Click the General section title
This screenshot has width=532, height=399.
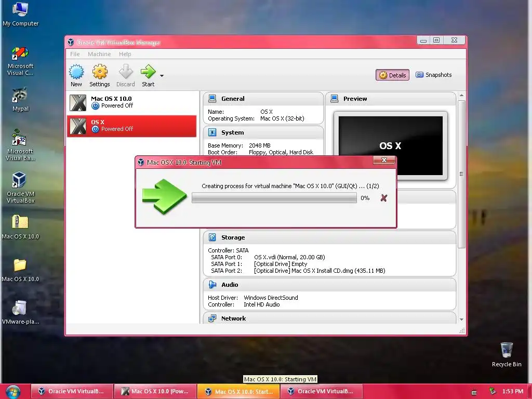click(233, 99)
